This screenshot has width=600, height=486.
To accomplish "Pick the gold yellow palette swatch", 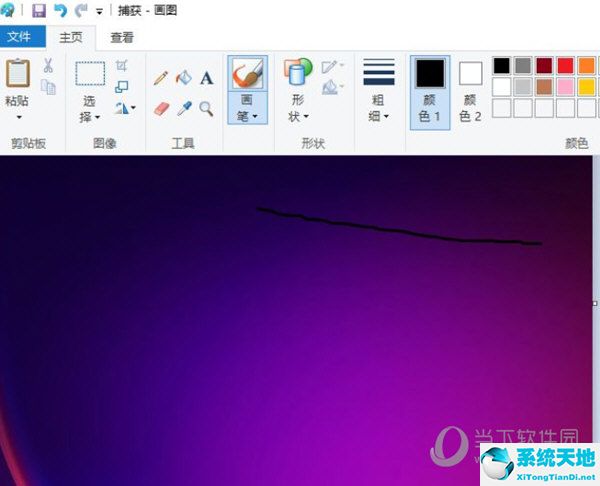I will tap(586, 87).
